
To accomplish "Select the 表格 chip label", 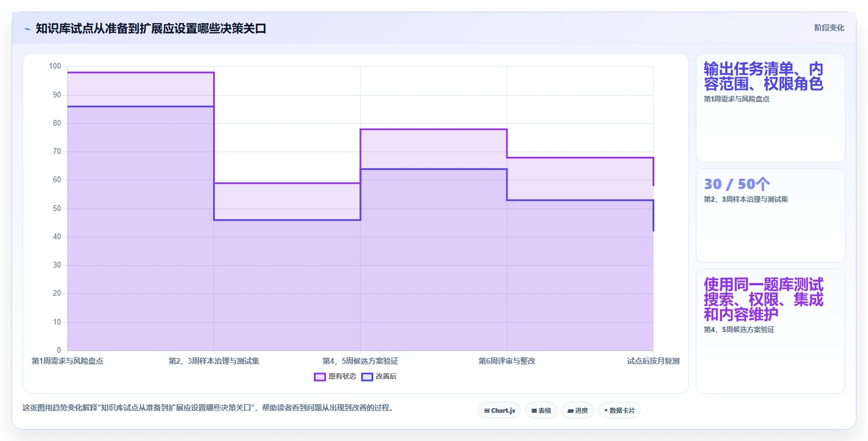I will coord(545,411).
